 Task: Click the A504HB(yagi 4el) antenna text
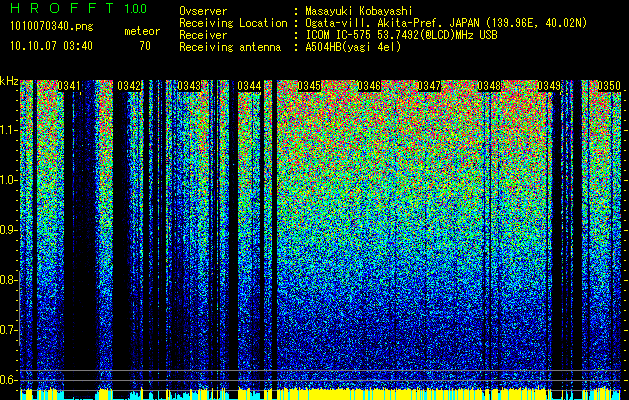click(353, 47)
